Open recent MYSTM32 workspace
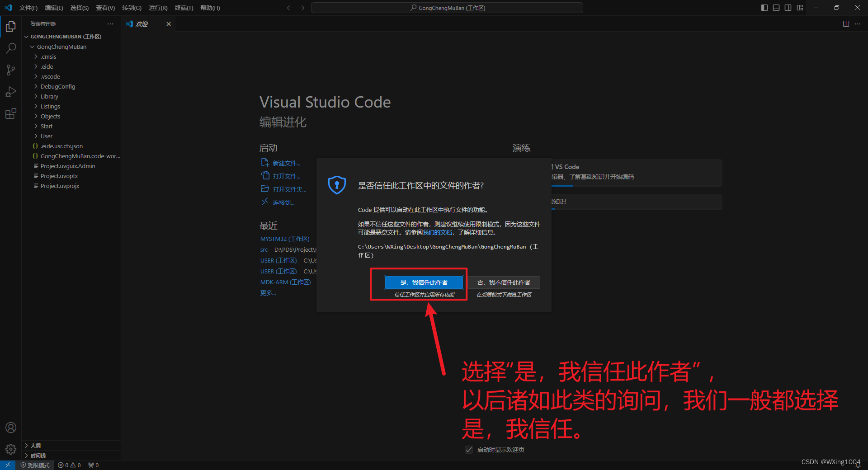The width and height of the screenshot is (868, 470). click(285, 239)
